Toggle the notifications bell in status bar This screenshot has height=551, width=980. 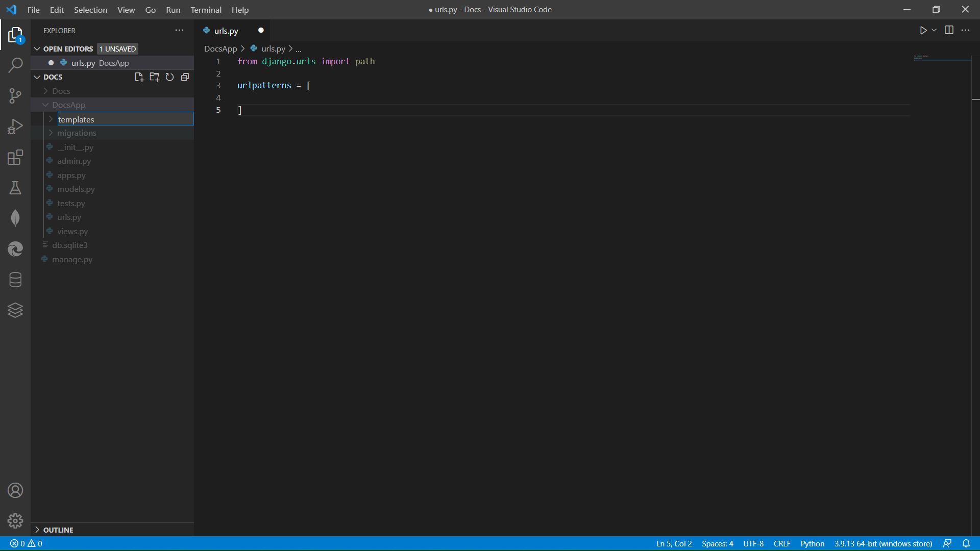[966, 543]
